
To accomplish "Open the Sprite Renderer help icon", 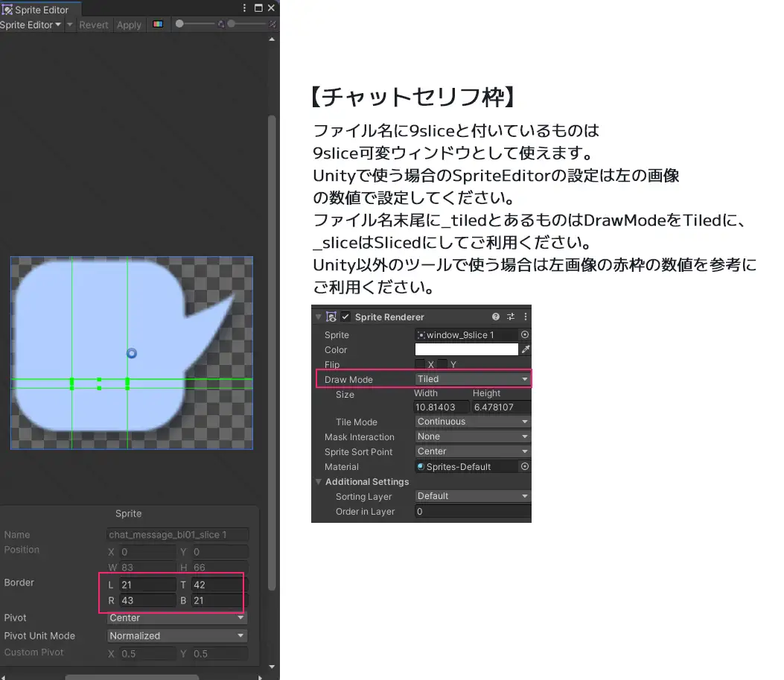I will coord(495,317).
